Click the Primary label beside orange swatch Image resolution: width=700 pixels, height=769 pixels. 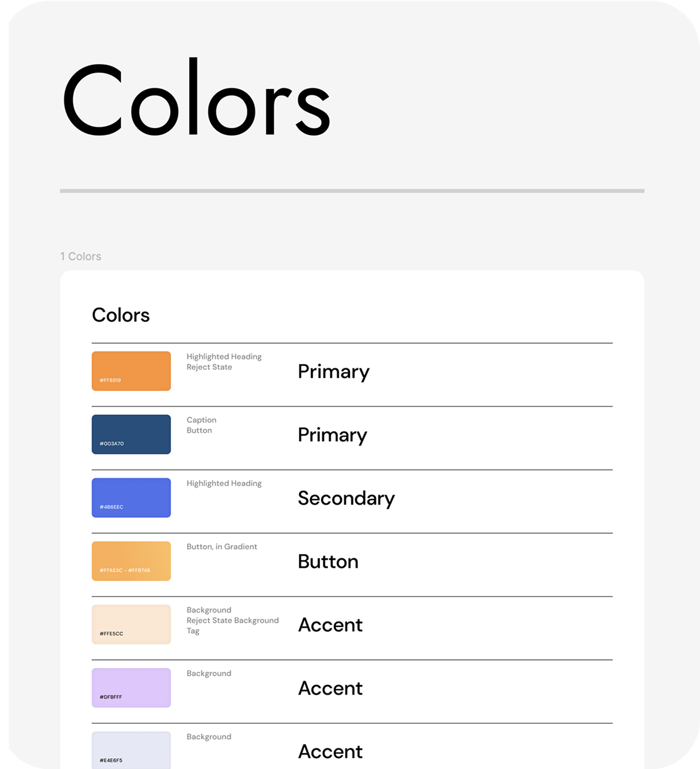tap(334, 372)
